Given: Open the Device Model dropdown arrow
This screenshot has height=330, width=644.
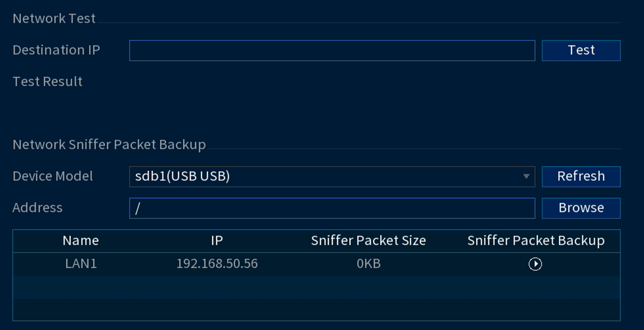Looking at the screenshot, I should [x=526, y=176].
